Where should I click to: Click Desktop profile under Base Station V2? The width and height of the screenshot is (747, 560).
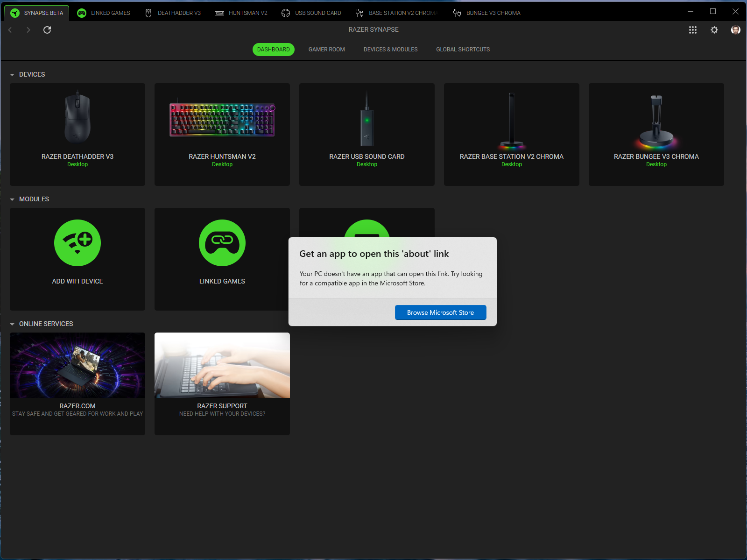[x=512, y=164]
